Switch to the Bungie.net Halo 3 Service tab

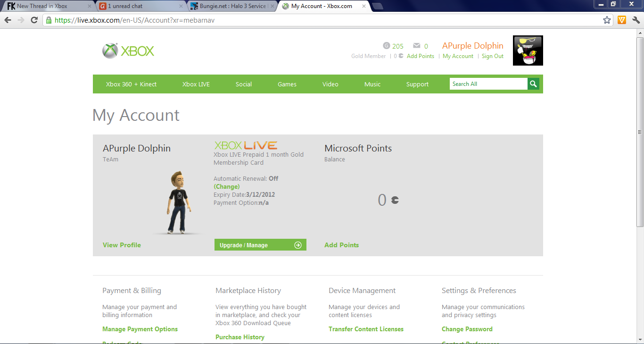coord(231,6)
